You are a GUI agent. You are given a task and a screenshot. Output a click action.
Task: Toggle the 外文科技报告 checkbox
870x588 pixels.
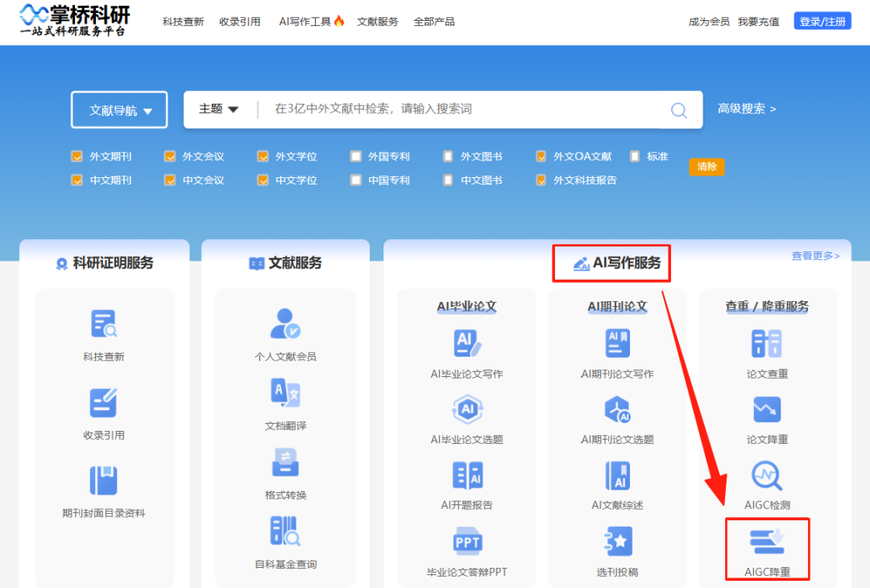tap(541, 180)
